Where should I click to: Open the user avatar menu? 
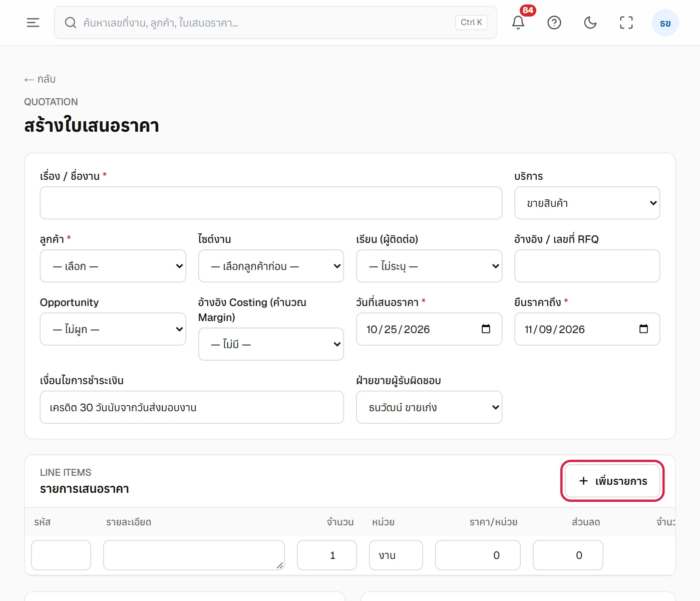click(x=665, y=23)
